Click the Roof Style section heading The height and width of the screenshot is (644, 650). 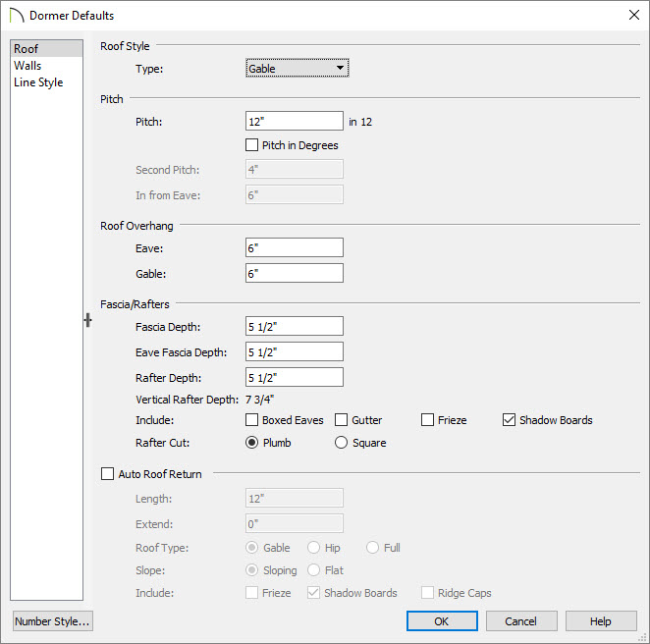125,46
